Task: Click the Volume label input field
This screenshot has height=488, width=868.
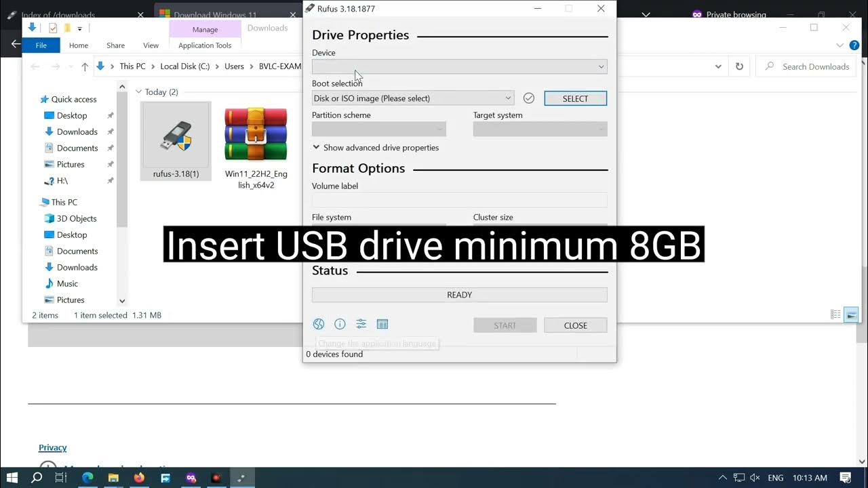Action: 459,200
